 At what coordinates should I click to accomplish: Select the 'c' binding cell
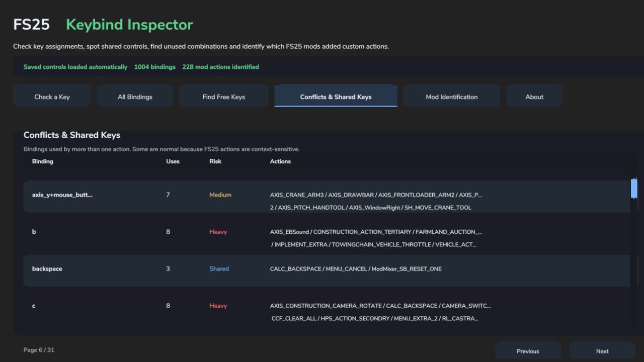coord(34,306)
